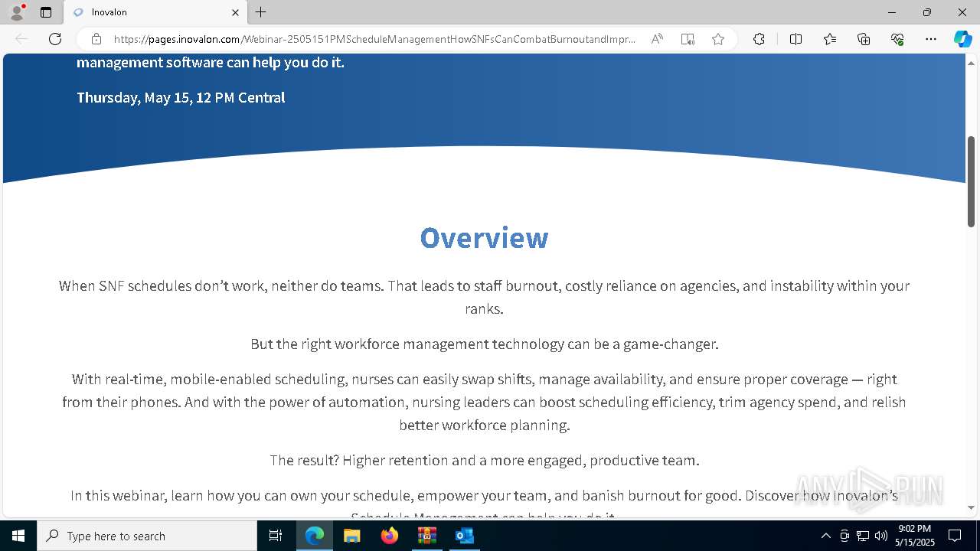Refresh the current page
The image size is (980, 551).
pos(55,39)
